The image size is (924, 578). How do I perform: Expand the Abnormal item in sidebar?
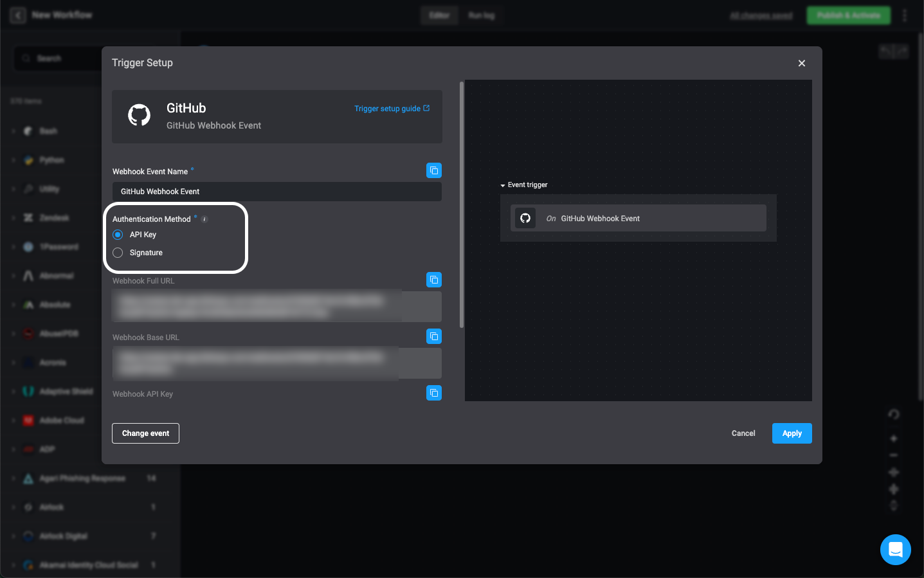pyautogui.click(x=14, y=276)
